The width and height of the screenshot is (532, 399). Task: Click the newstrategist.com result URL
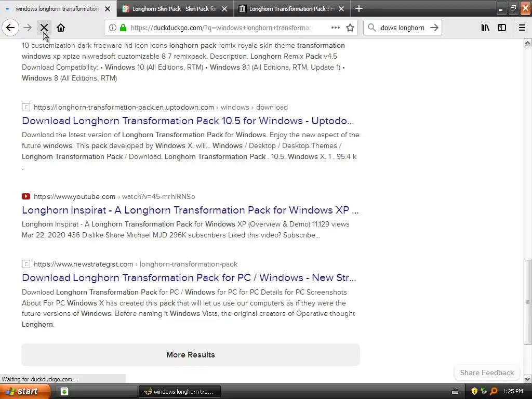click(136, 264)
